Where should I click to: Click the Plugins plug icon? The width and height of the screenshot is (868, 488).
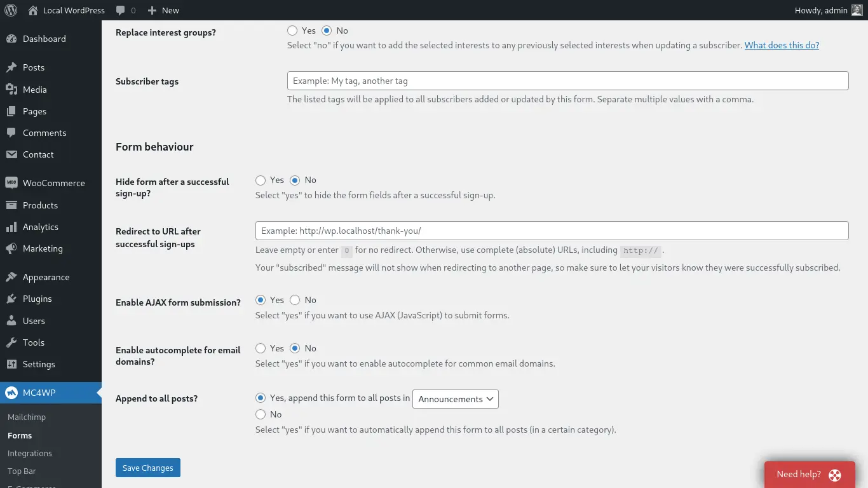(x=11, y=299)
